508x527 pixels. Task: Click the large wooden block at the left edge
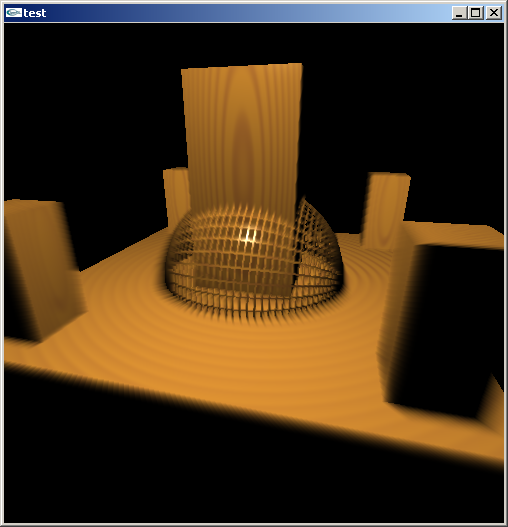42,269
